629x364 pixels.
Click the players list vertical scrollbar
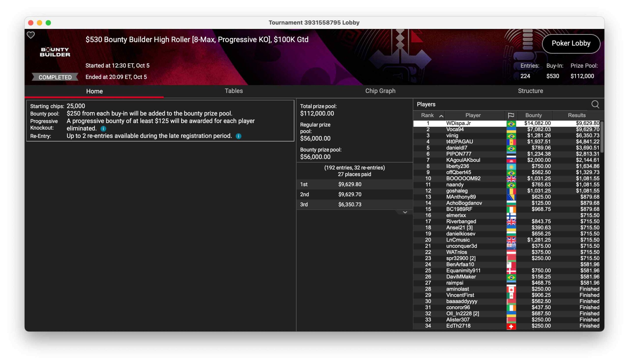pyautogui.click(x=601, y=137)
